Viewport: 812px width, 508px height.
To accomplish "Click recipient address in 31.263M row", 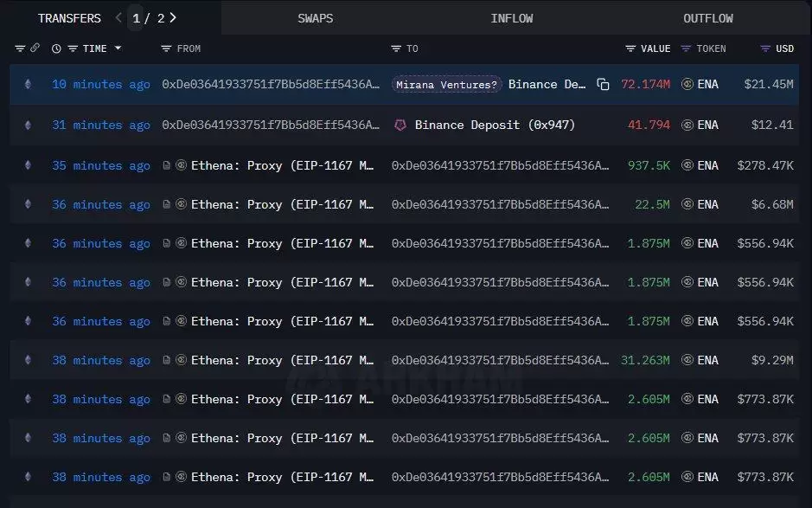I will pos(500,360).
